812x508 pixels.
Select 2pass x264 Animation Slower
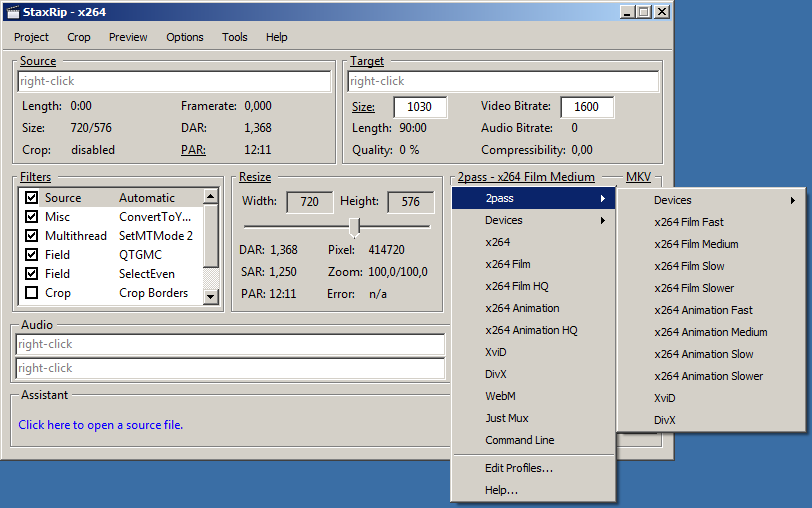click(x=711, y=376)
